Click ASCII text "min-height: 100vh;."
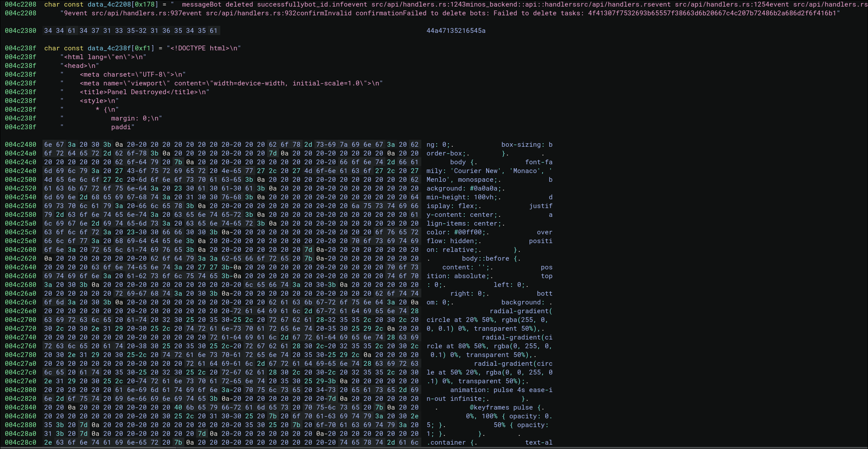This screenshot has width=868, height=449. [x=464, y=197]
